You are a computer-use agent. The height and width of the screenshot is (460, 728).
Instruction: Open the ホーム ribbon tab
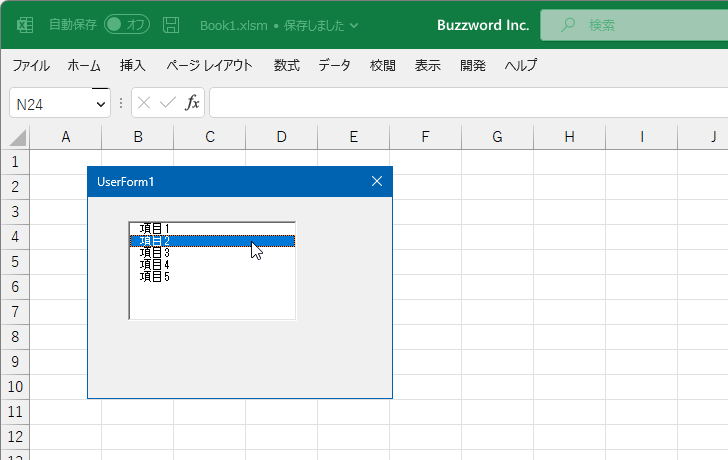click(x=84, y=65)
